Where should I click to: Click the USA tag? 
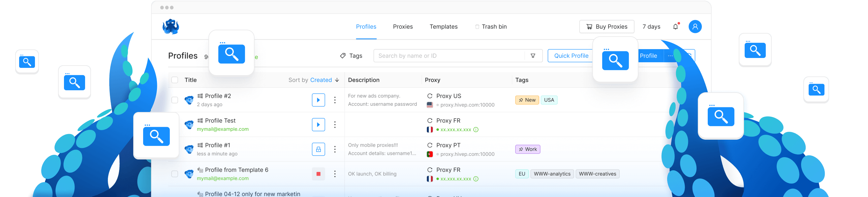click(x=549, y=100)
